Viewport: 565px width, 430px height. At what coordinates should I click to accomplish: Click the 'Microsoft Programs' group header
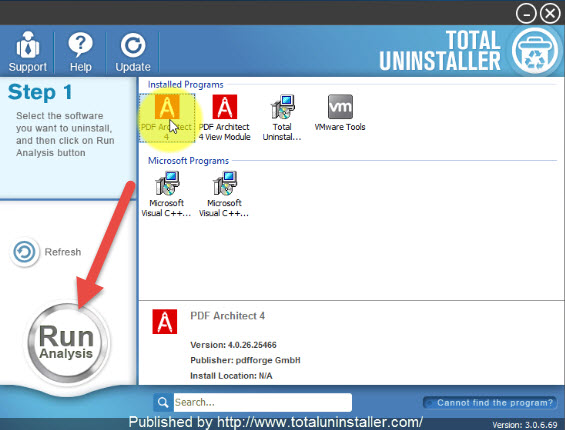click(188, 161)
